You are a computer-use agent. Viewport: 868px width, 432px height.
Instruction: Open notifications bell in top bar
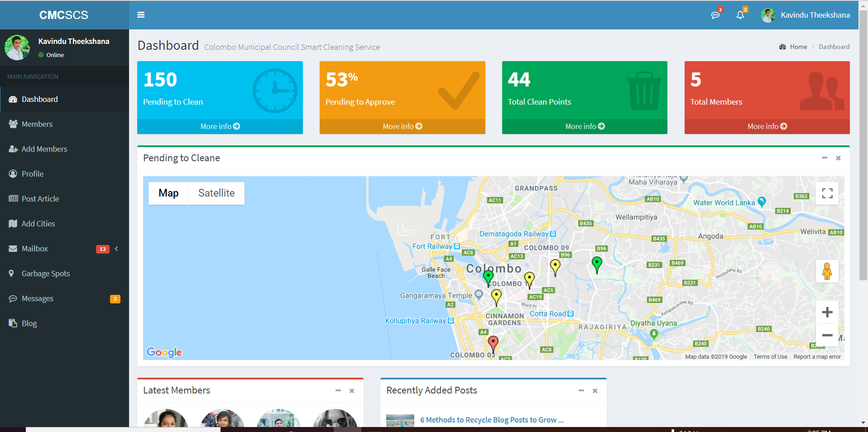[740, 15]
